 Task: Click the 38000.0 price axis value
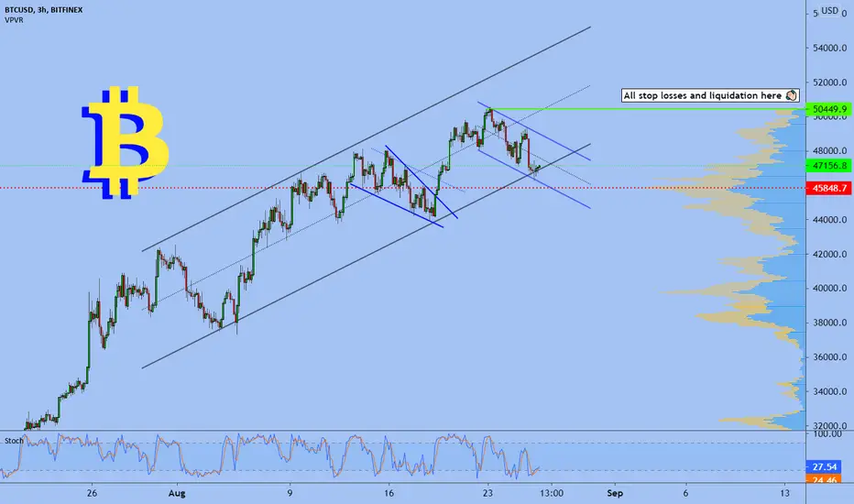click(x=829, y=323)
